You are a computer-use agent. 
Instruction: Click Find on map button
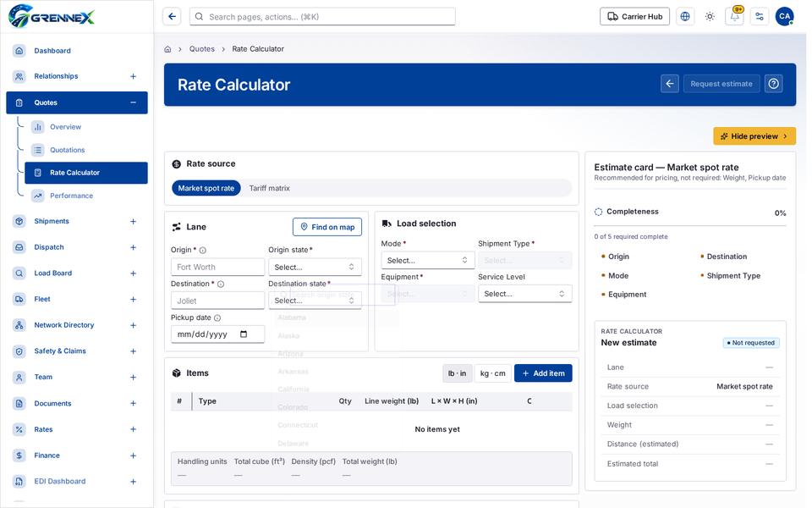[x=327, y=227]
